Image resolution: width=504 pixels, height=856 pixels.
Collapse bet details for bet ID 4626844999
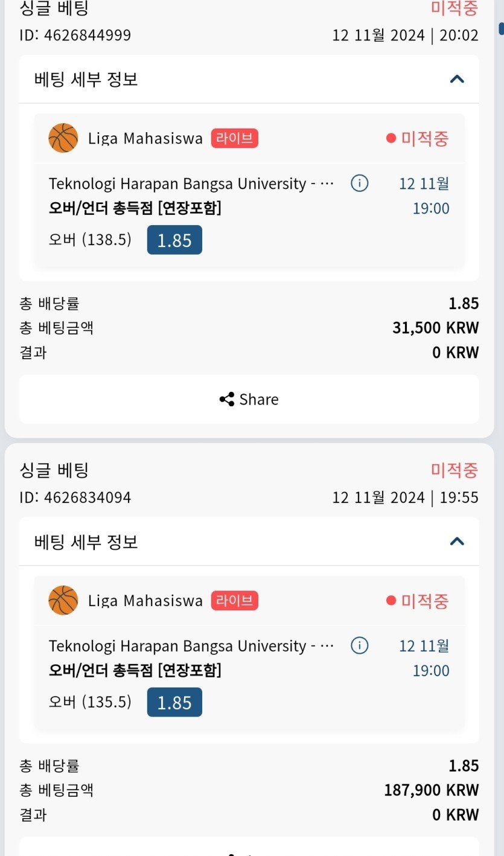coord(457,79)
